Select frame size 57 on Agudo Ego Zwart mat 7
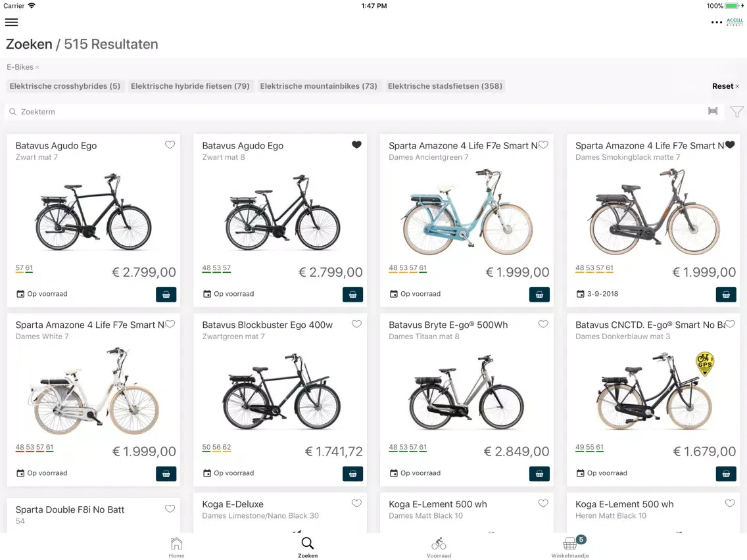747x560 pixels. pyautogui.click(x=20, y=268)
